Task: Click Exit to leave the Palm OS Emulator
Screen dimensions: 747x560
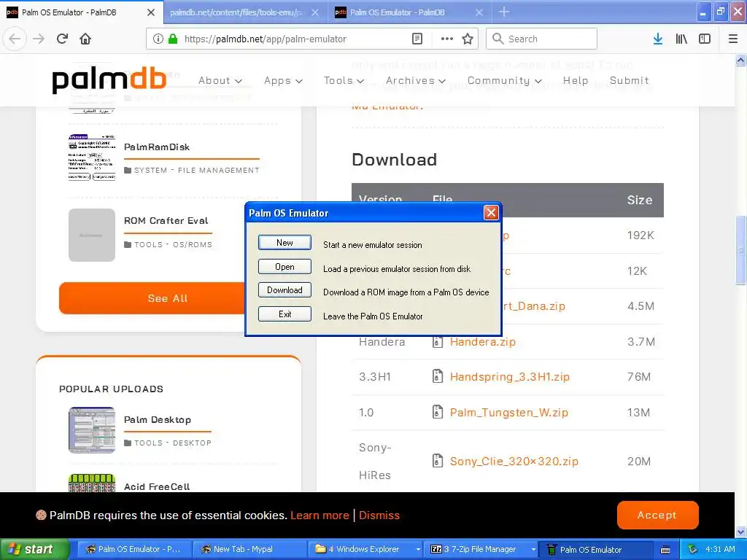Action: point(285,314)
